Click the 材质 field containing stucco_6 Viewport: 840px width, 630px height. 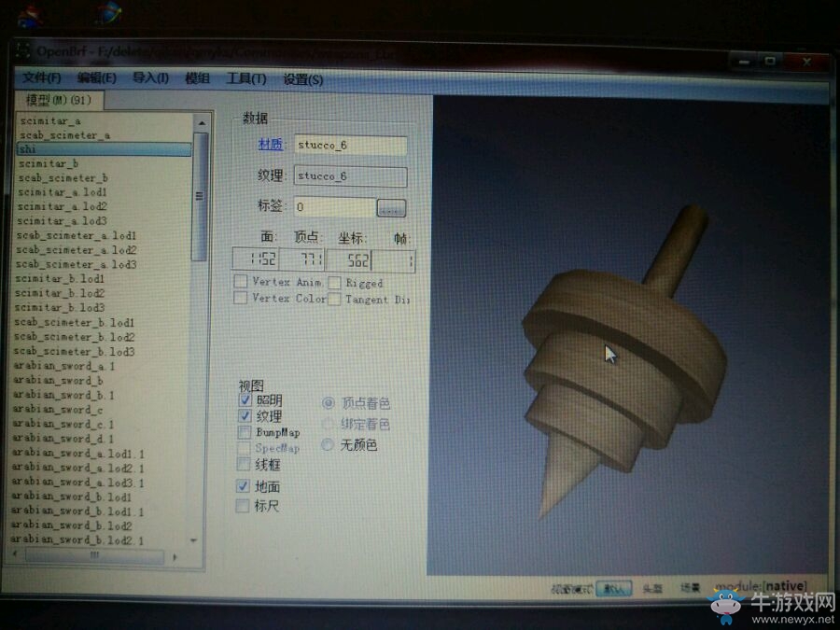pyautogui.click(x=350, y=146)
